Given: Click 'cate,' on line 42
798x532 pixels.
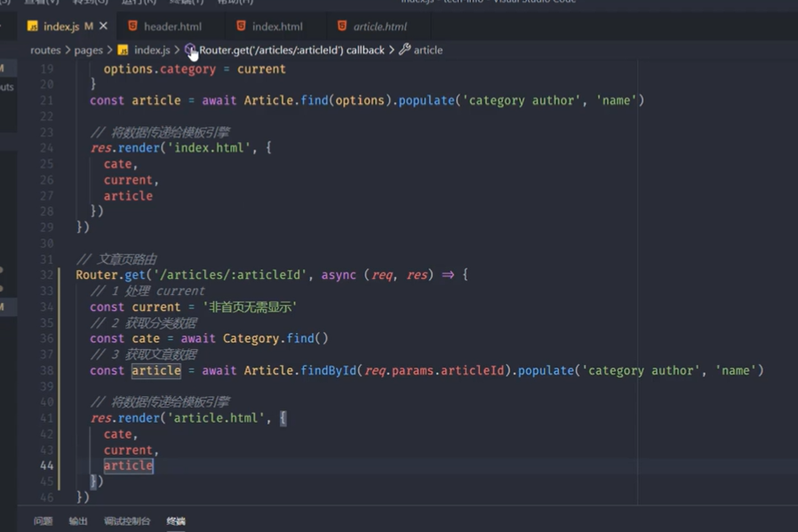Looking at the screenshot, I should (121, 434).
